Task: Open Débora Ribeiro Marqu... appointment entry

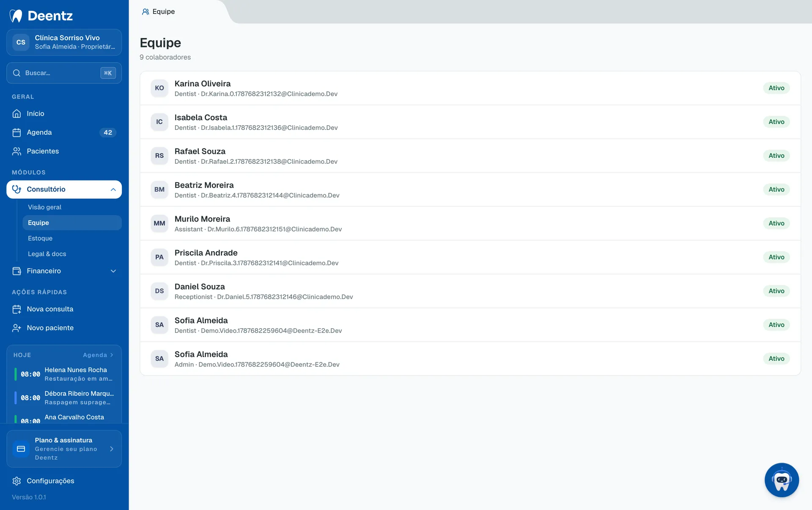Action: tap(64, 398)
